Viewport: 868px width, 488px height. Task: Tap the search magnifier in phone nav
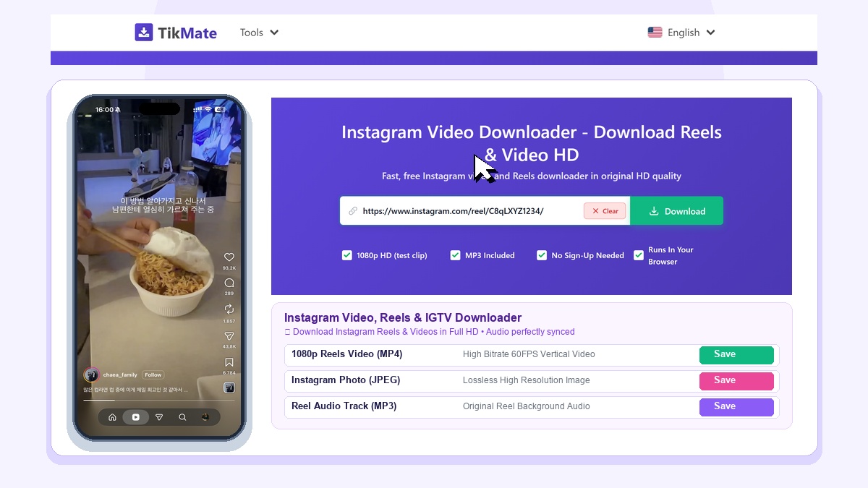pyautogui.click(x=182, y=417)
